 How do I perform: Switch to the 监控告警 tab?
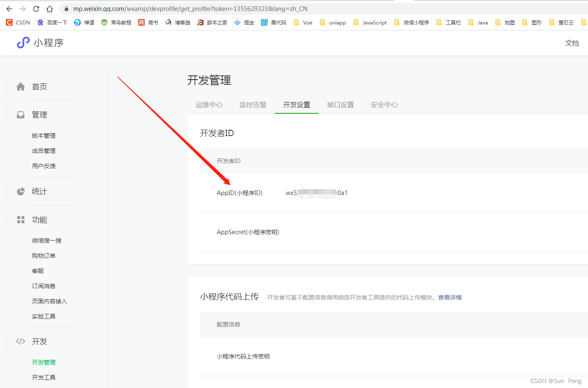(x=253, y=105)
